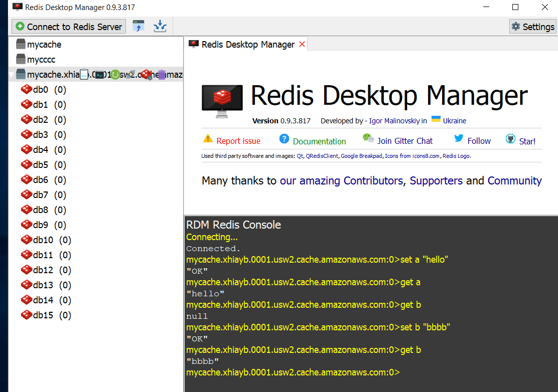Screen dimensions: 558x392
Task: Click the Ukraine link
Action: coord(455,121)
